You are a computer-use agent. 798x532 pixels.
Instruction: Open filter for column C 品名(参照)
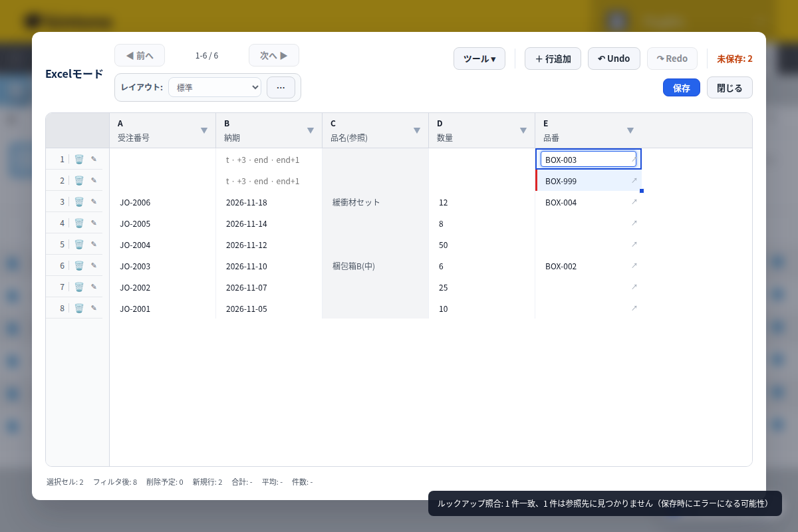point(417,130)
